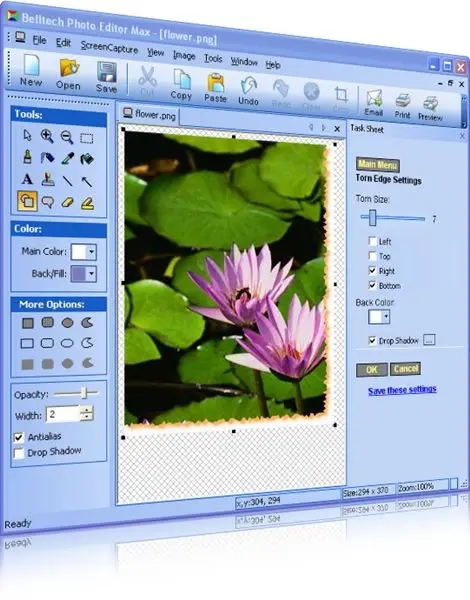Open the Main Color dropdown
The height and width of the screenshot is (600, 470).
(91, 252)
